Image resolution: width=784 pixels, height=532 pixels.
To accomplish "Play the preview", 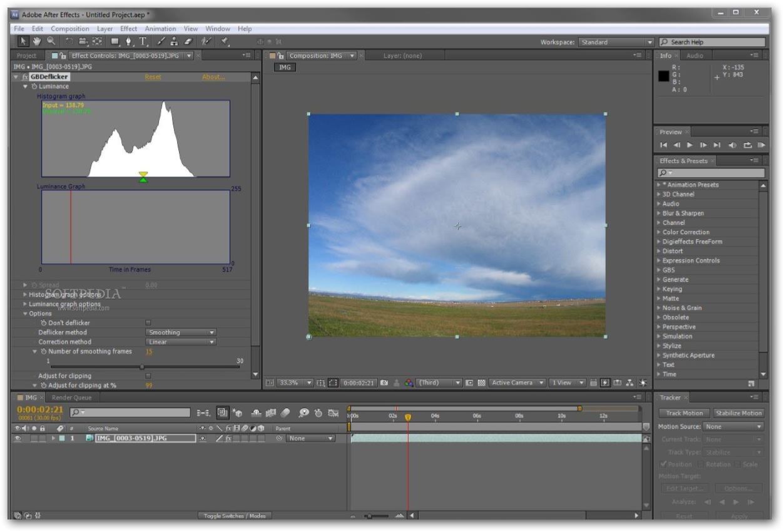I will pyautogui.click(x=690, y=145).
